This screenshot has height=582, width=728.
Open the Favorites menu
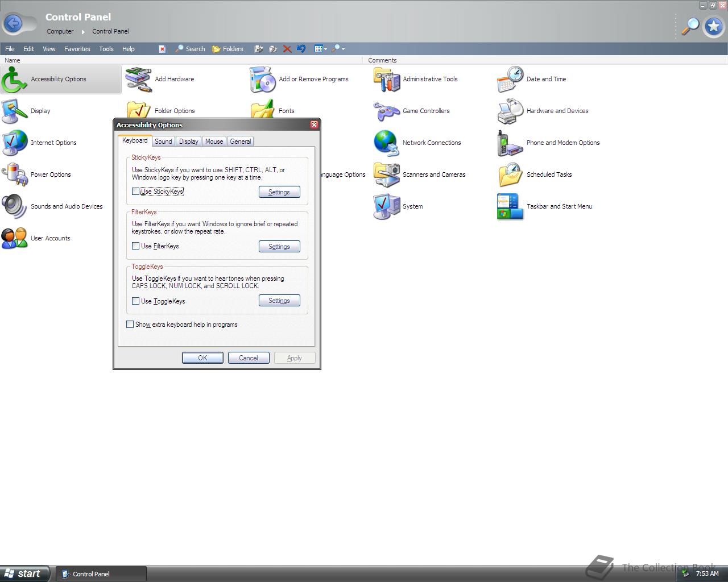[x=77, y=49]
